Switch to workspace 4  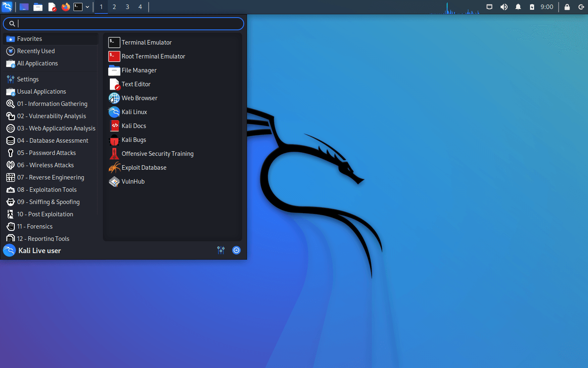pyautogui.click(x=140, y=7)
